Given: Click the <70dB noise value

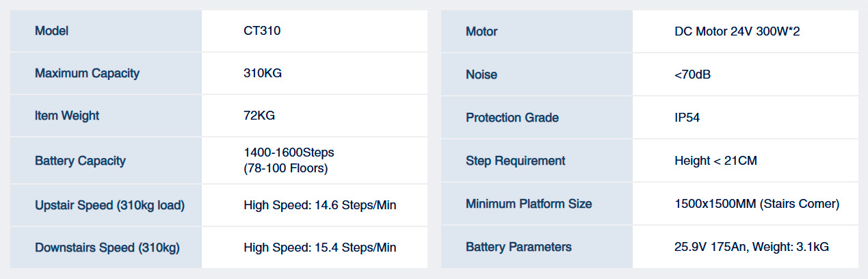Looking at the screenshot, I should [x=692, y=75].
